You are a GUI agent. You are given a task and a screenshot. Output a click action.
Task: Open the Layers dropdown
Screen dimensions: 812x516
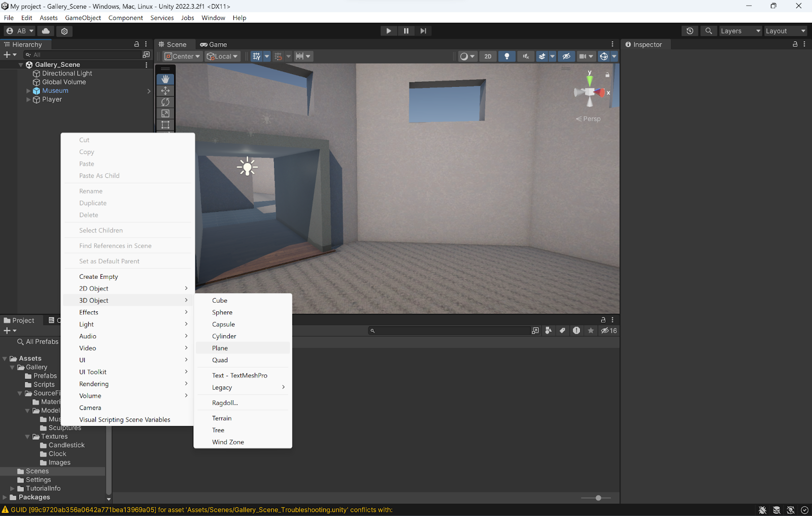tap(740, 31)
